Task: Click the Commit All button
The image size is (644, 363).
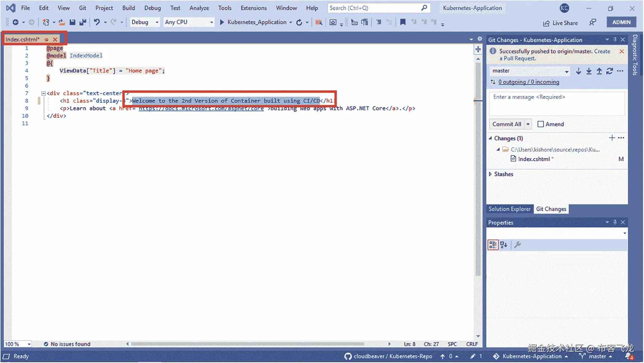Action: 507,124
